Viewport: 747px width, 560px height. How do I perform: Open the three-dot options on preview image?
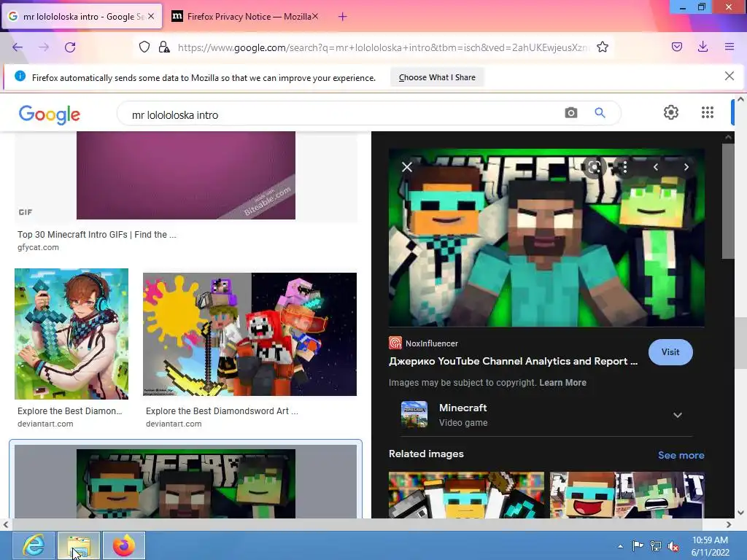624,167
